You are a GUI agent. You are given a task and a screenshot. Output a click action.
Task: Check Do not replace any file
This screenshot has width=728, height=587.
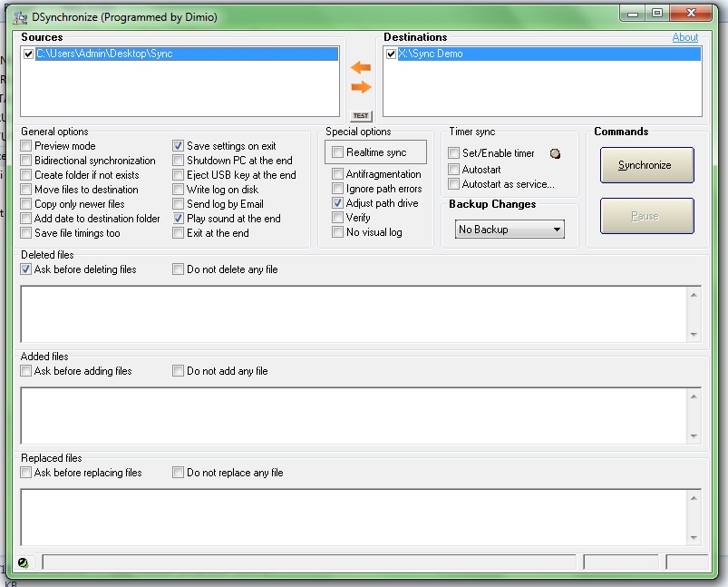tap(178, 473)
